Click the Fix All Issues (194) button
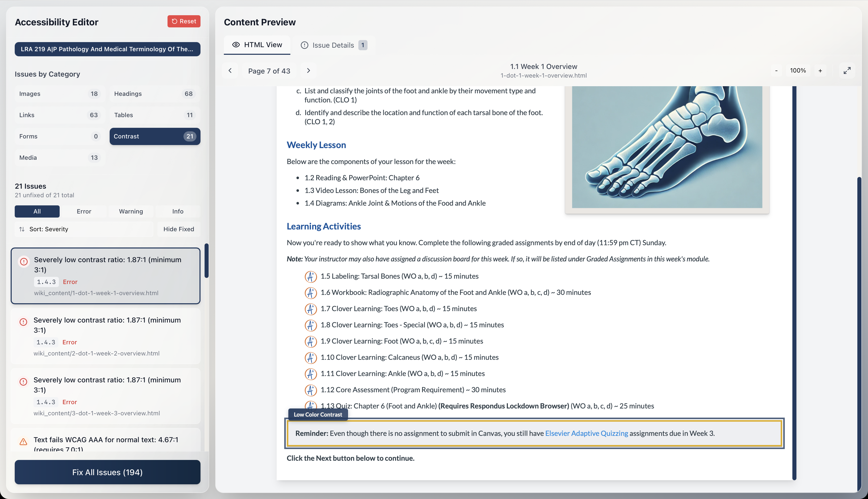 pos(107,472)
